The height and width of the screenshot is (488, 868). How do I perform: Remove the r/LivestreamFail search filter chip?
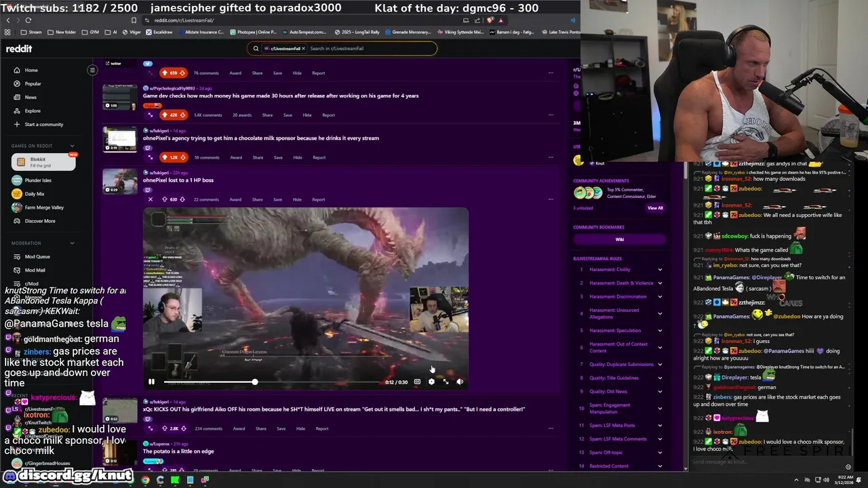pos(303,49)
